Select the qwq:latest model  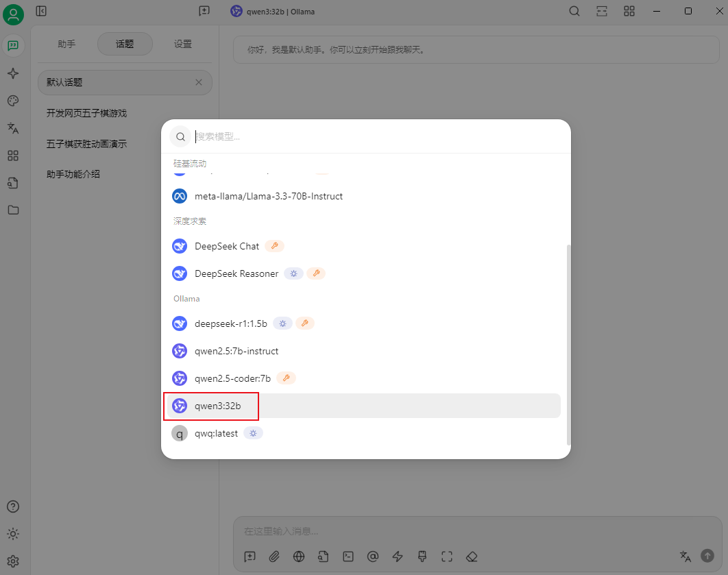point(363,433)
